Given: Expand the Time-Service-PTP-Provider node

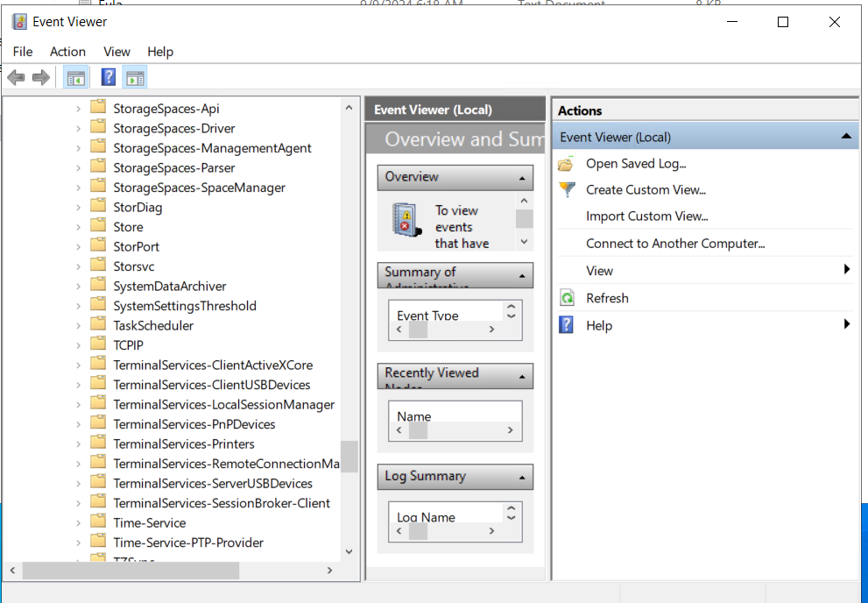Looking at the screenshot, I should (79, 543).
